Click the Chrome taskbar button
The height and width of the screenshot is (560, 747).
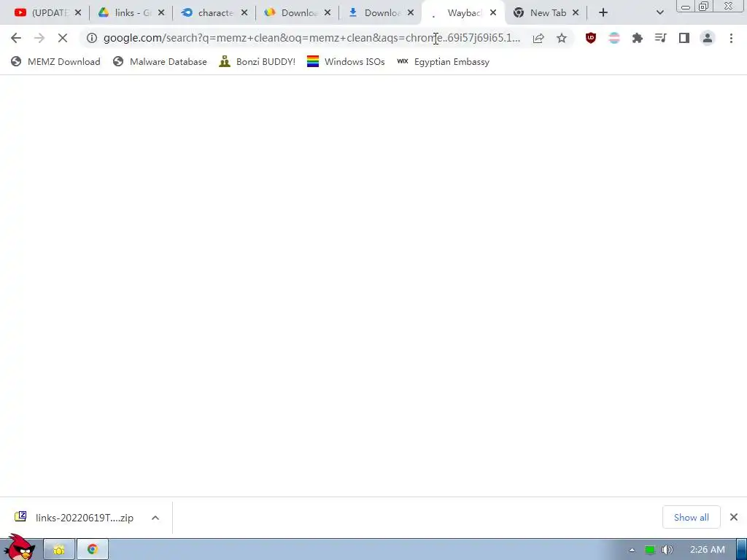tap(93, 550)
